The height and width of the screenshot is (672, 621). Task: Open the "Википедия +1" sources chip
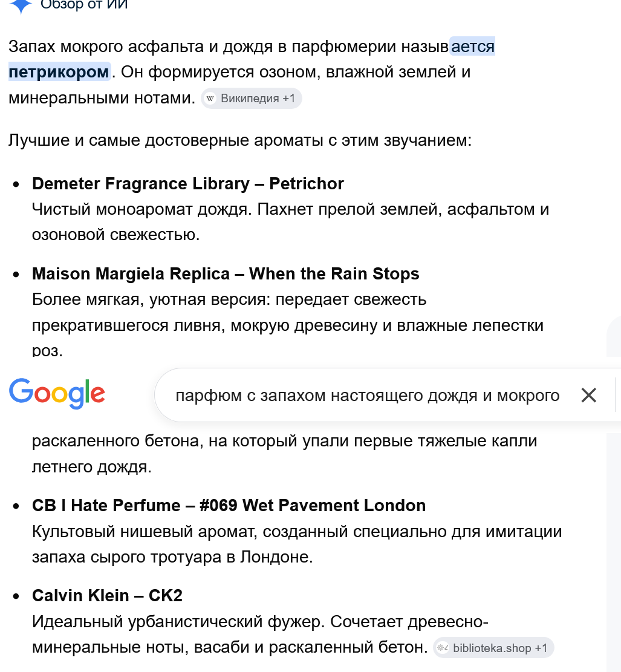pos(252,99)
